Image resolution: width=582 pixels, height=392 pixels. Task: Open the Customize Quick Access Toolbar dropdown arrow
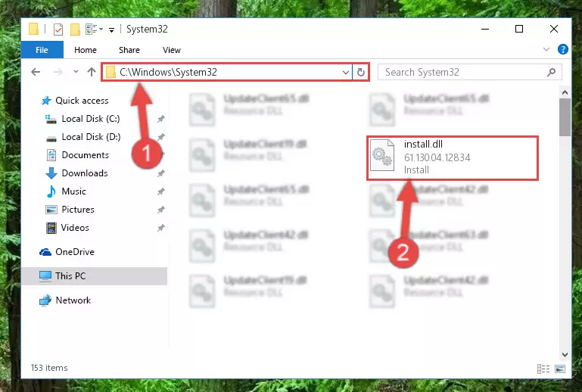click(111, 30)
